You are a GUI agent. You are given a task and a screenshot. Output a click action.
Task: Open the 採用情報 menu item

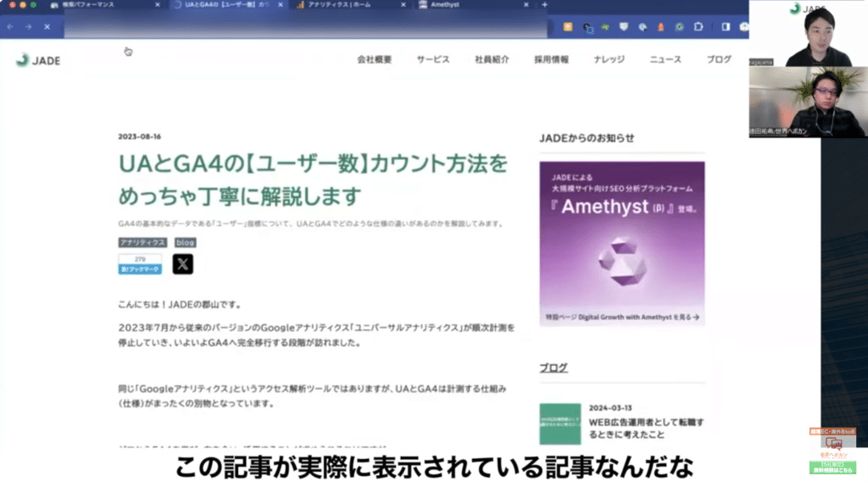551,59
